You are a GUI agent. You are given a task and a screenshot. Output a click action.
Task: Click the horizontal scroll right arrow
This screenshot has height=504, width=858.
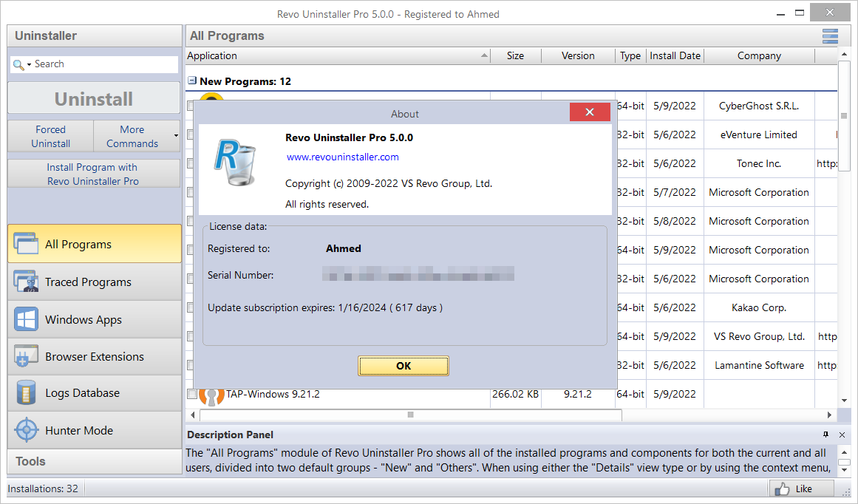pos(829,415)
